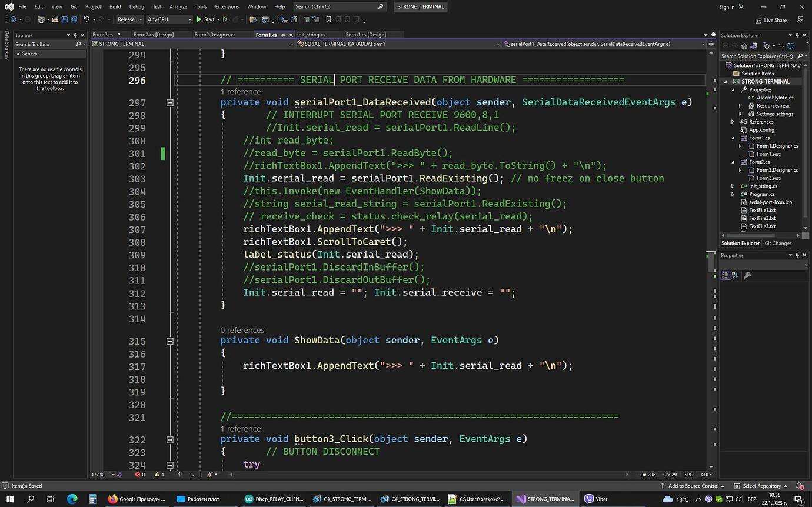812x507 pixels.
Task: Switch to the Form2.cs [Design] tab
Action: [152, 35]
